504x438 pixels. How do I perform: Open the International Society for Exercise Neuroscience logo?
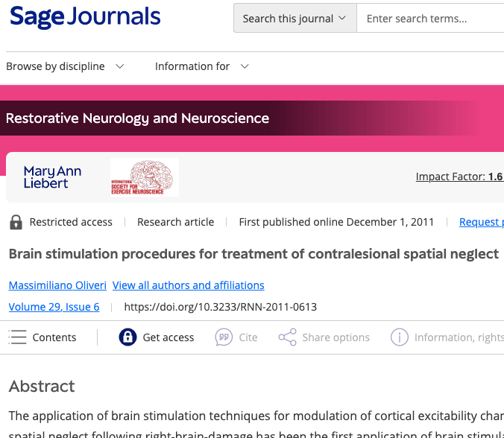click(x=145, y=177)
